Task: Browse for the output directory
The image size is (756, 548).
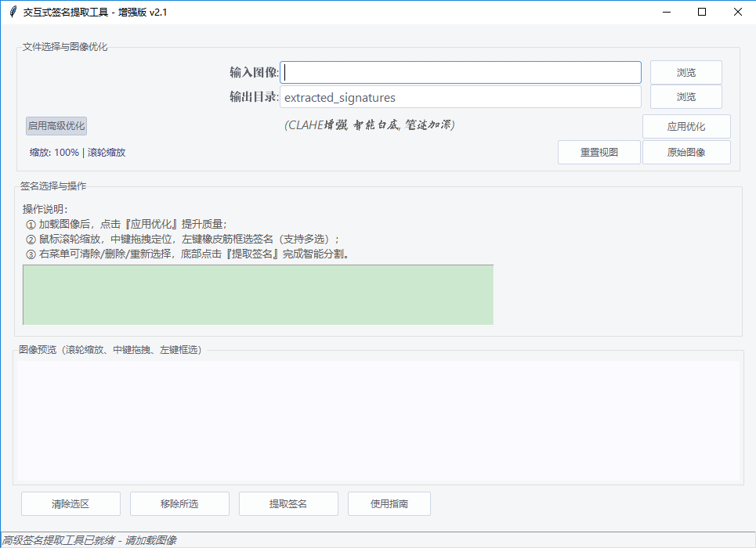Action: (685, 97)
